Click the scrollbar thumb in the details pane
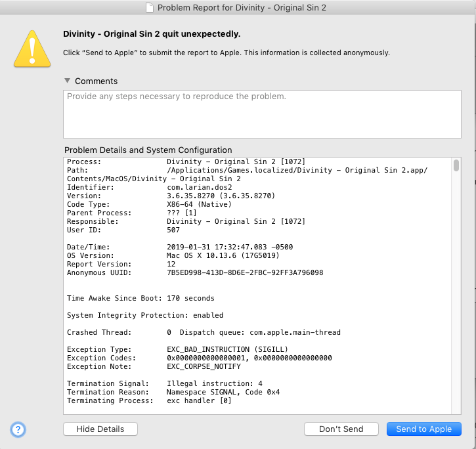Screen dimensions: 476x449 click(x=456, y=165)
